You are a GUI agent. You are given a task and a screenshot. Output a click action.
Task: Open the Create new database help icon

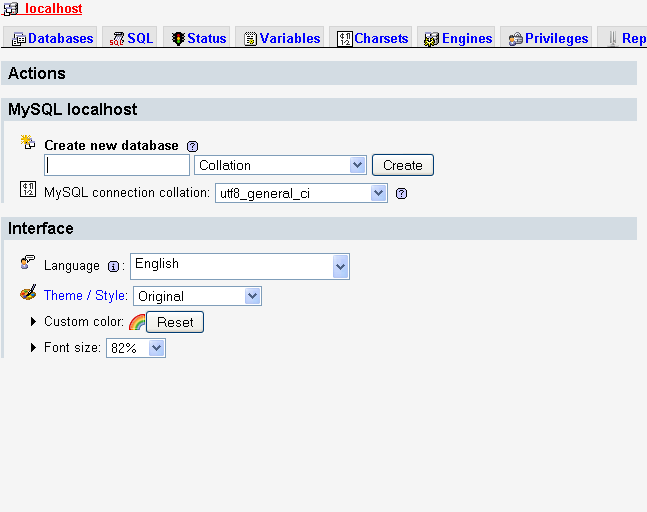pyautogui.click(x=193, y=146)
